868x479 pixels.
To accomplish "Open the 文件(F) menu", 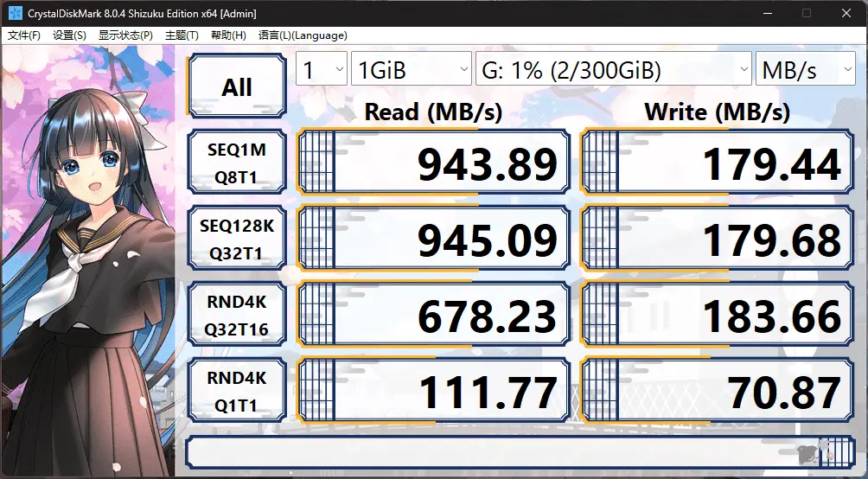I will tap(24, 35).
